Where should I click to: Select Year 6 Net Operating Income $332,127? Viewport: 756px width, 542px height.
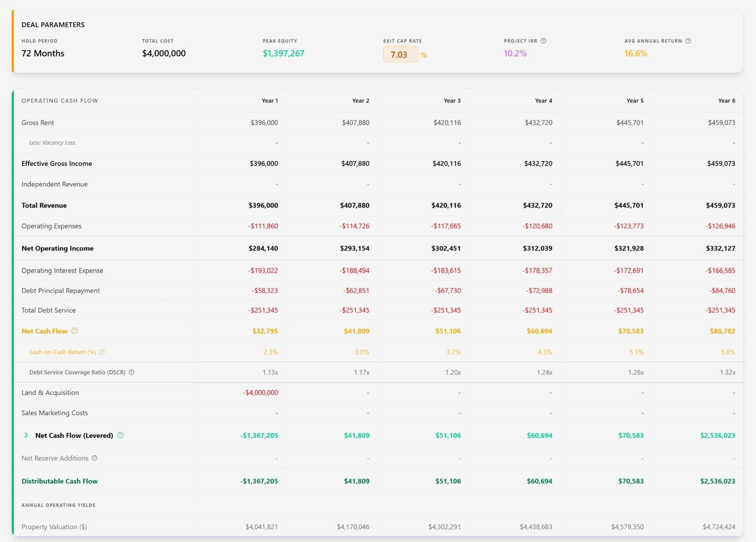click(x=721, y=248)
